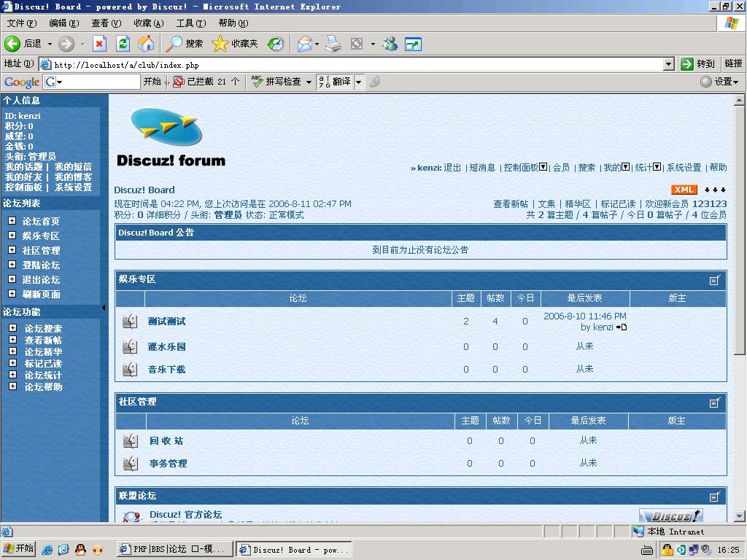Open 我的 dropdown in top nav
This screenshot has width=747, height=560.
click(x=625, y=167)
